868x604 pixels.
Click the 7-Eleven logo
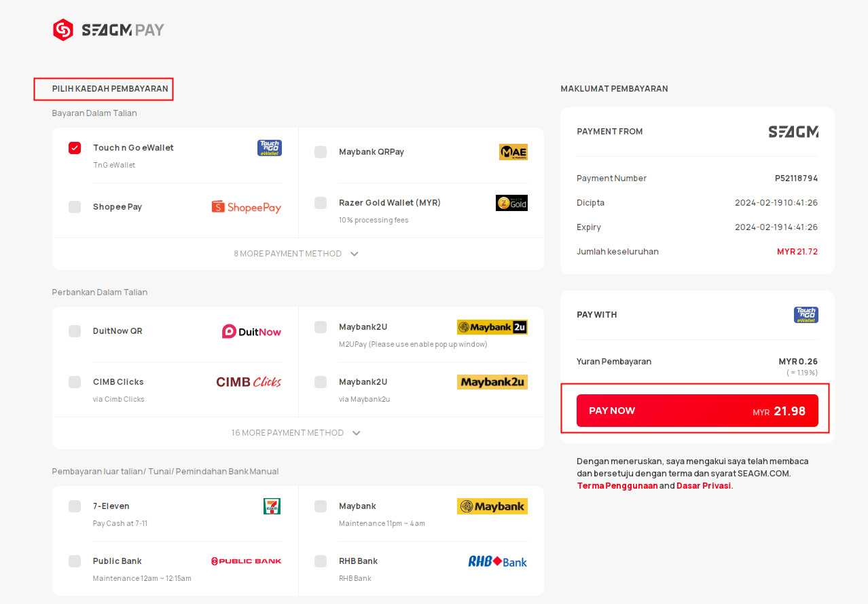[272, 506]
